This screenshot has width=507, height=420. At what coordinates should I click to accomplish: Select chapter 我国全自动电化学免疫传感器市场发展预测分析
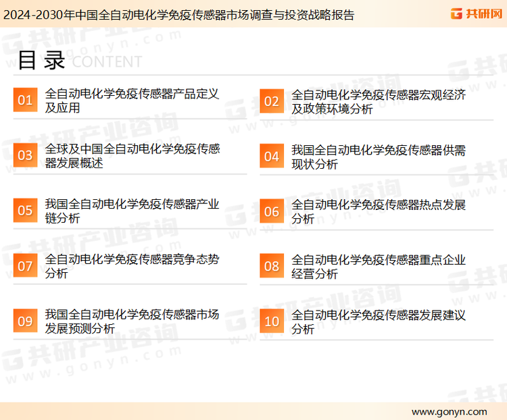132,321
